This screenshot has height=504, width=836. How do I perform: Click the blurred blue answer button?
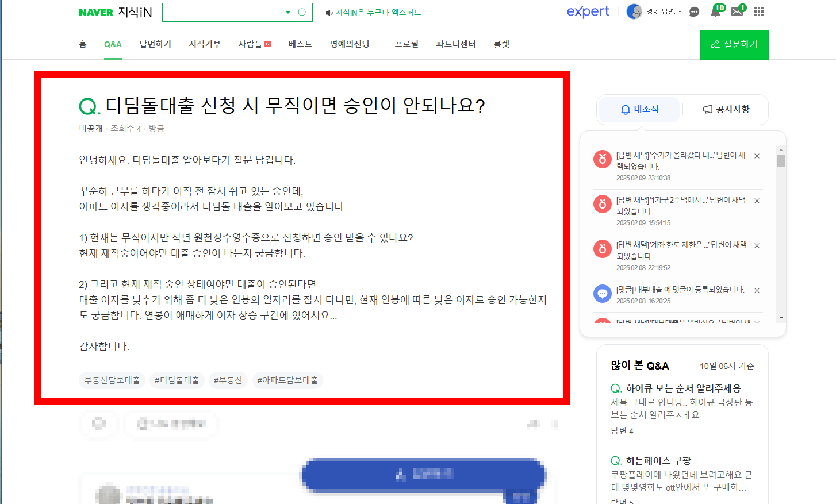(424, 475)
